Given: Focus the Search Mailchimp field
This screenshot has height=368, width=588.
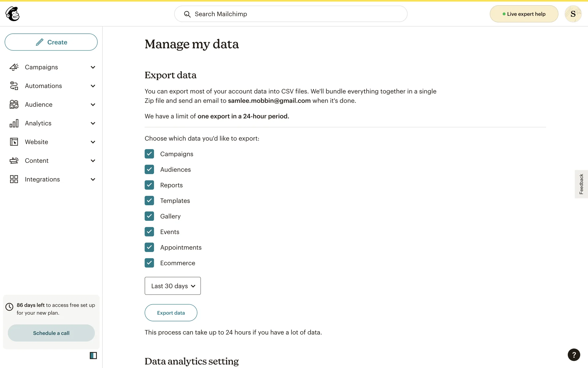Looking at the screenshot, I should (291, 14).
